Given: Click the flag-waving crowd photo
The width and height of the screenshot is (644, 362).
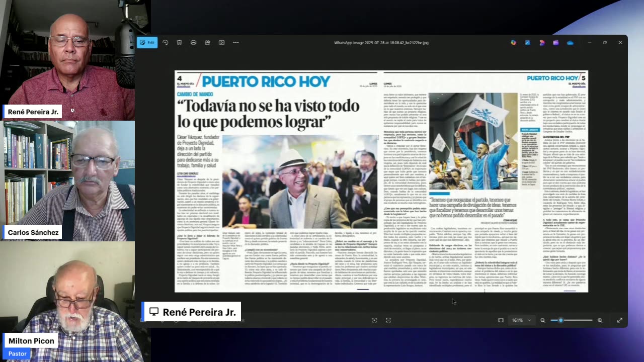Looking at the screenshot, I should pyautogui.click(x=473, y=141).
